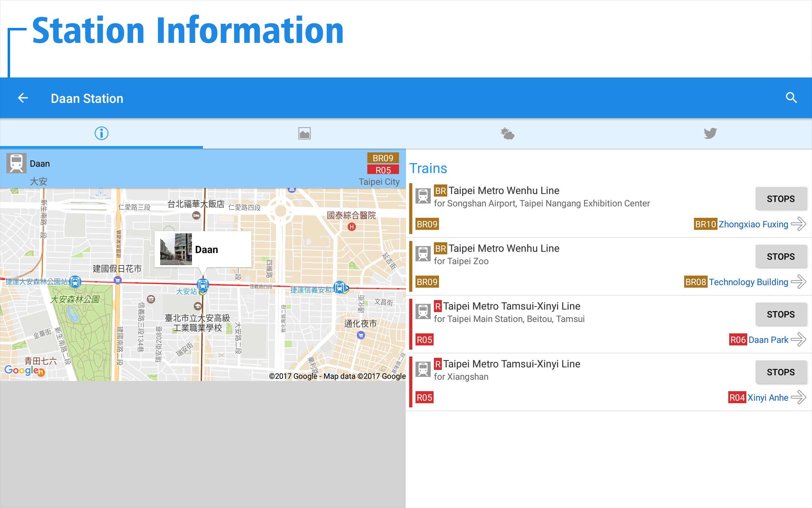Select Tamsui-Xinyi Line for Xiangshan

pos(511,364)
